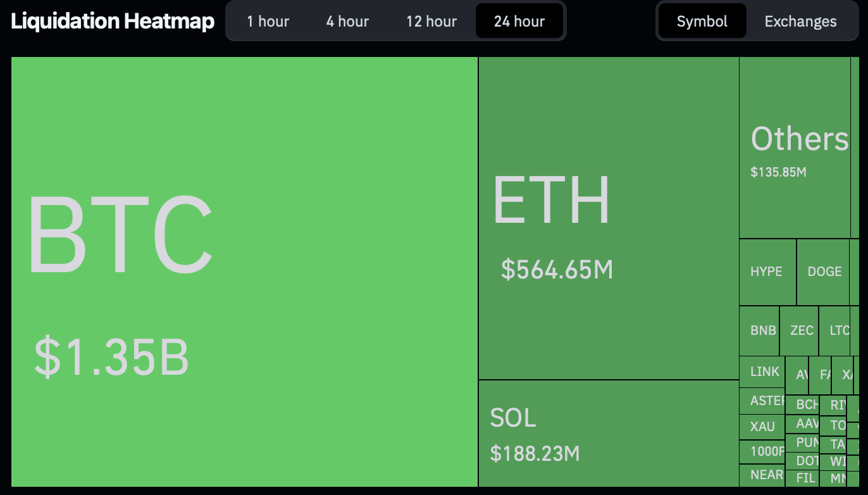Select the ZEC tile
Image resolution: width=868 pixels, height=495 pixels.
[800, 330]
